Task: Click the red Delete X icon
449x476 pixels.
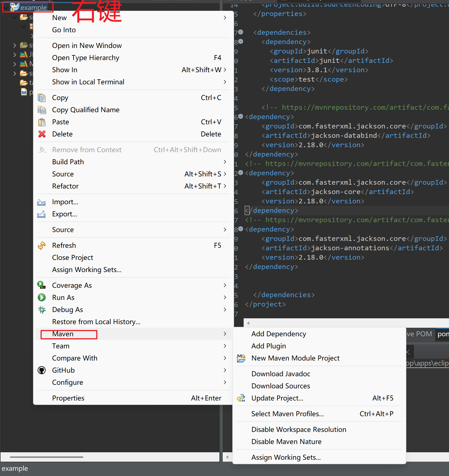Action: 42,134
